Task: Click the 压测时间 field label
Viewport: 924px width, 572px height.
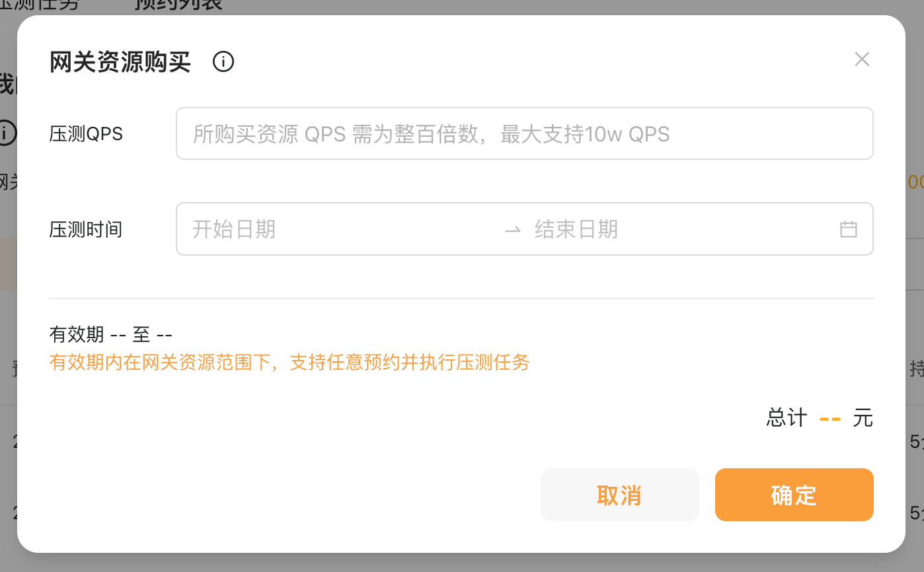Action: point(86,230)
